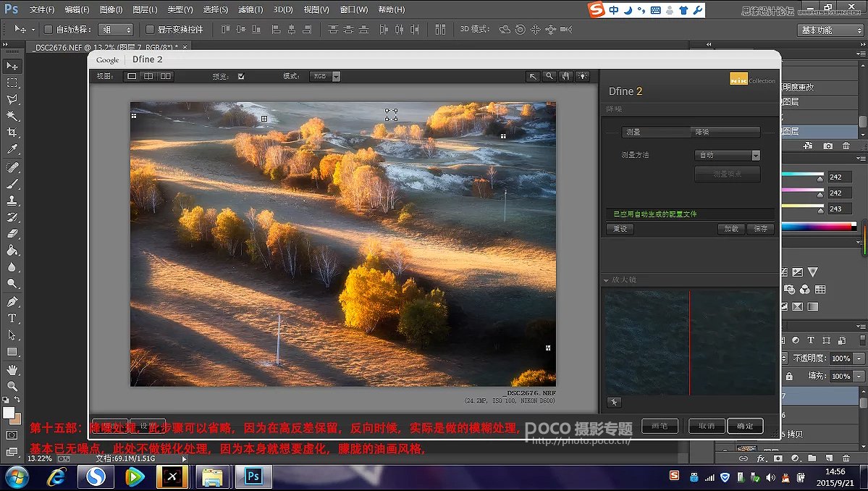Toggle lock on the current layer
Screen dimensions: 868x491
(789, 377)
